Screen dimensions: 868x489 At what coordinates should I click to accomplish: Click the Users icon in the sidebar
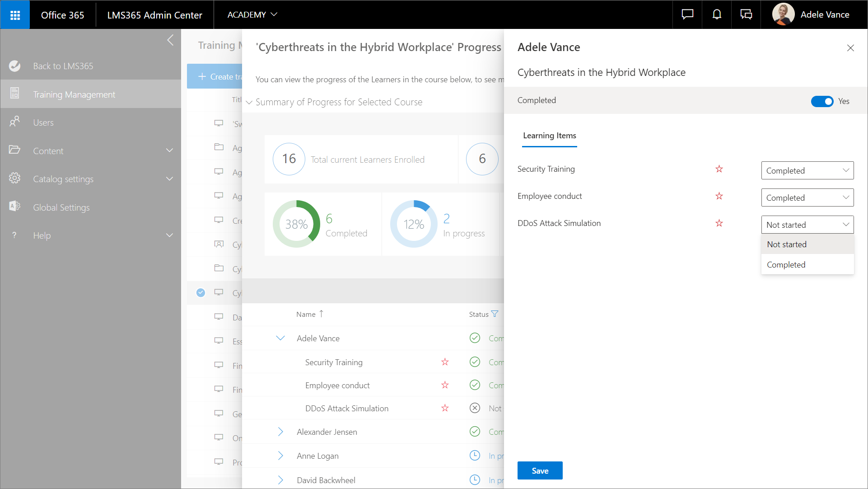(x=15, y=122)
